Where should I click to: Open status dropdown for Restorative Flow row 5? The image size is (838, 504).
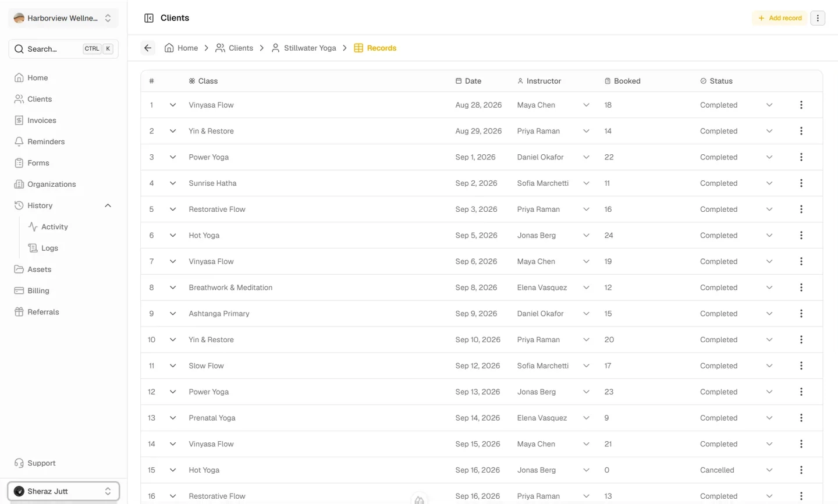[x=769, y=210]
